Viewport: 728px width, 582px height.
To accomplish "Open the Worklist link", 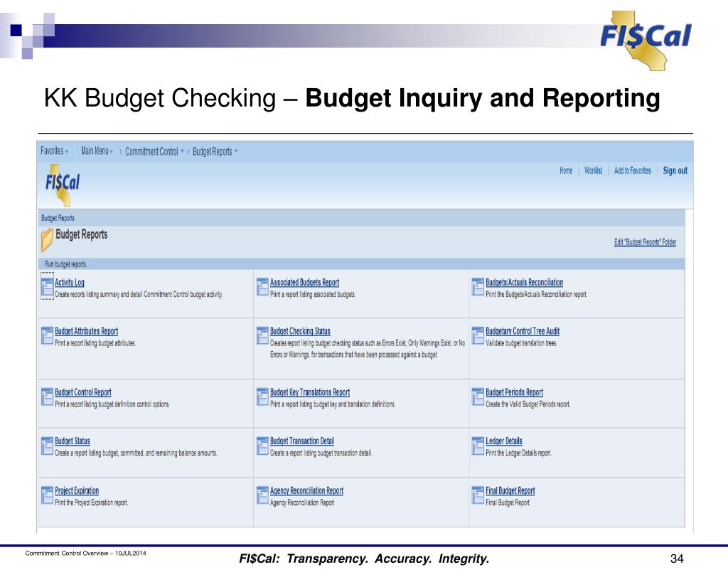I will click(x=594, y=171).
